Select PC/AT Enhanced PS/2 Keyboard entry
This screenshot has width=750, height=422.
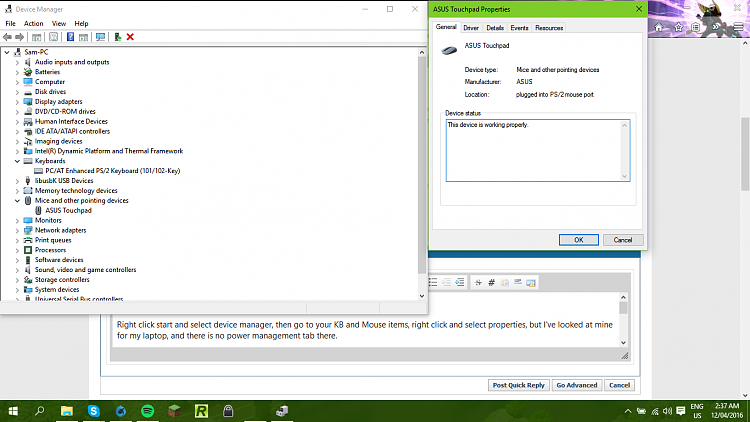tap(113, 171)
